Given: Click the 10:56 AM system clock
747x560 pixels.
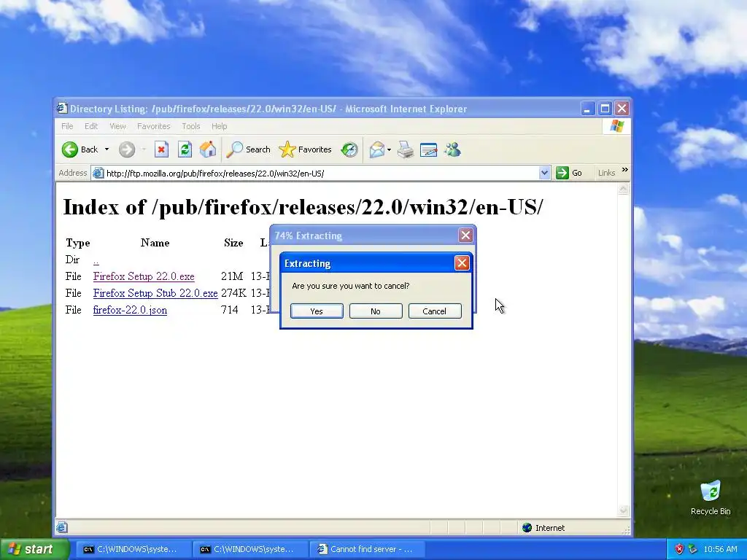Looking at the screenshot, I should [720, 549].
